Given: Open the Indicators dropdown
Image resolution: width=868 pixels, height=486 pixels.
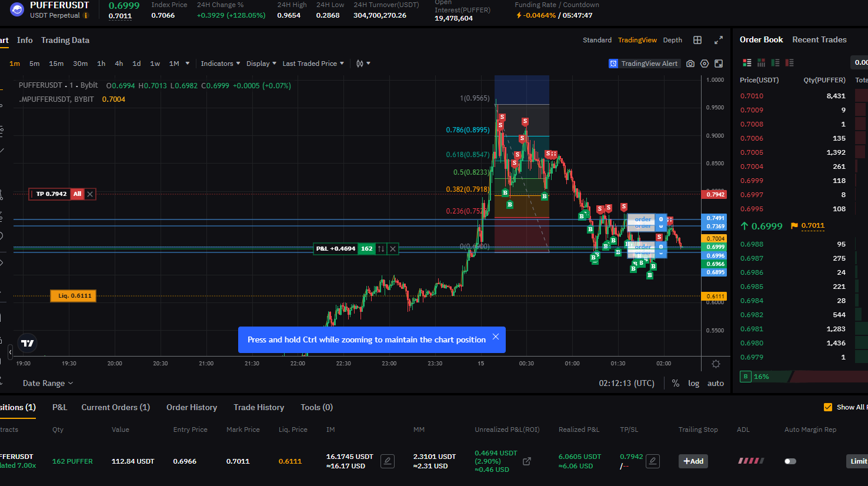Looking at the screenshot, I should coord(221,64).
